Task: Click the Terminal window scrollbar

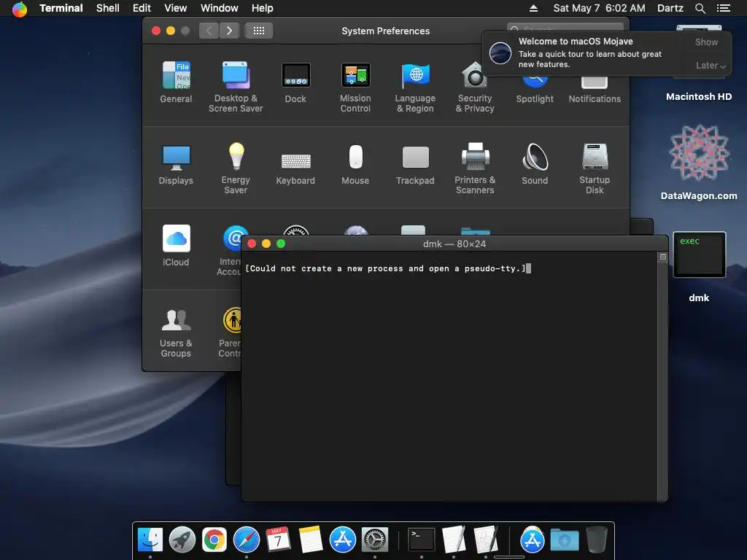Action: [x=662, y=376]
